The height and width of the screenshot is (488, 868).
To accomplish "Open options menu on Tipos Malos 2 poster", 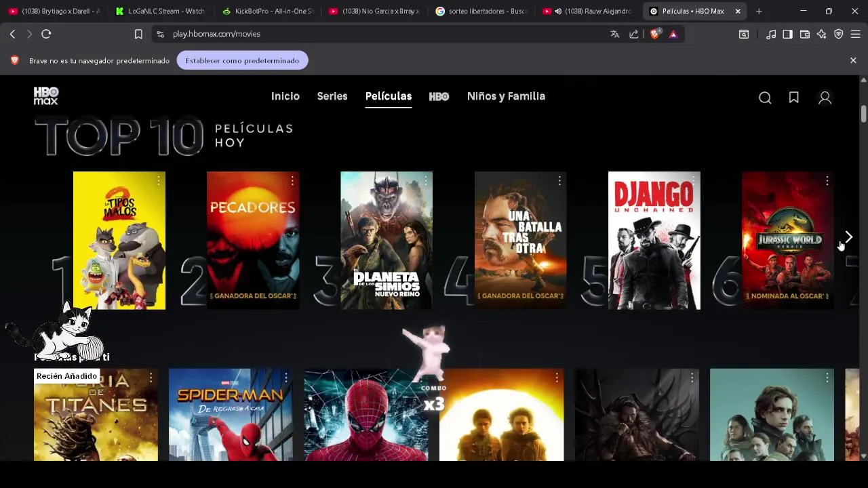I will pos(159,181).
